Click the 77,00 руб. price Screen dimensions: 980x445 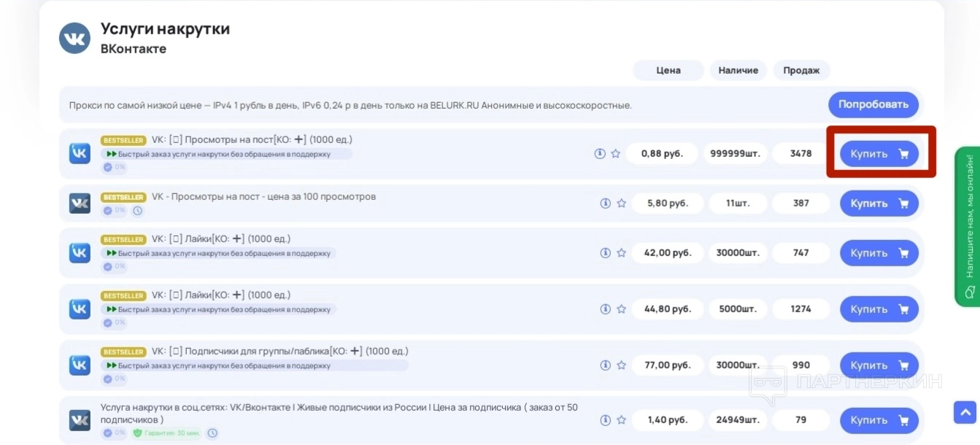click(668, 365)
